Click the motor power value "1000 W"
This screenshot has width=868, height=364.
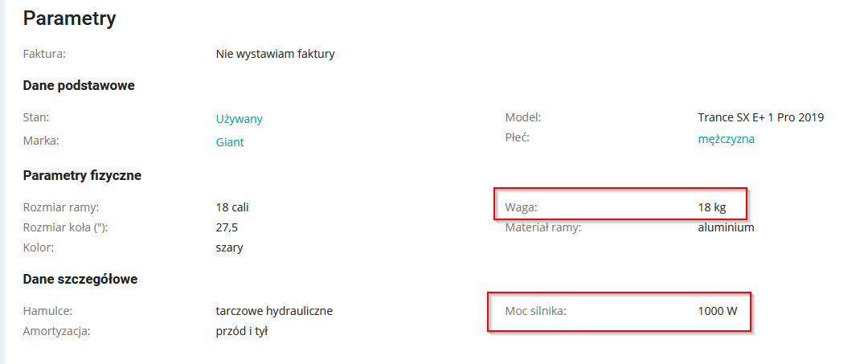coord(717,311)
